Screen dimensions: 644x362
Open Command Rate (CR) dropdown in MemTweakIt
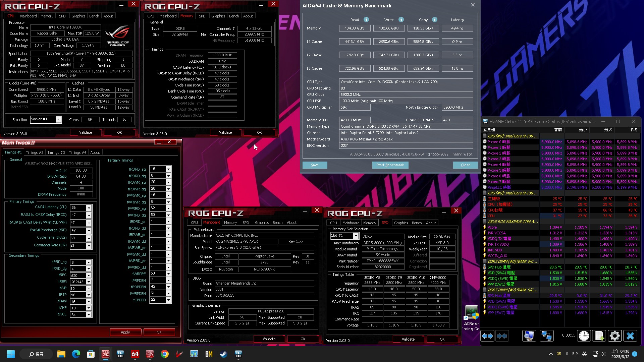89,246
